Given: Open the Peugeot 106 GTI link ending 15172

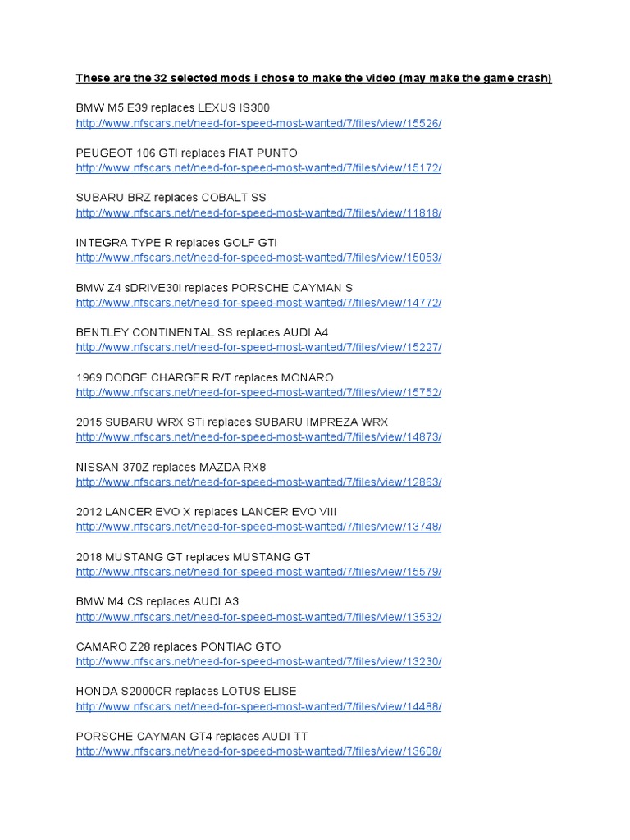Looking at the screenshot, I should tap(258, 167).
